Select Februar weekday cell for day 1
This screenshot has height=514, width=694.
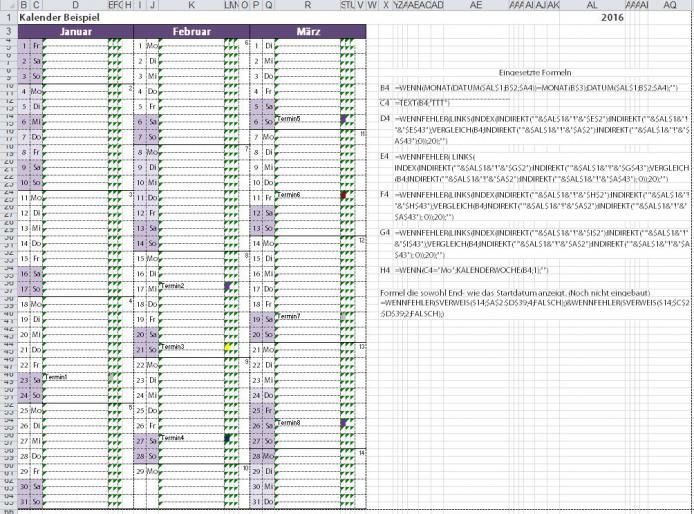152,46
